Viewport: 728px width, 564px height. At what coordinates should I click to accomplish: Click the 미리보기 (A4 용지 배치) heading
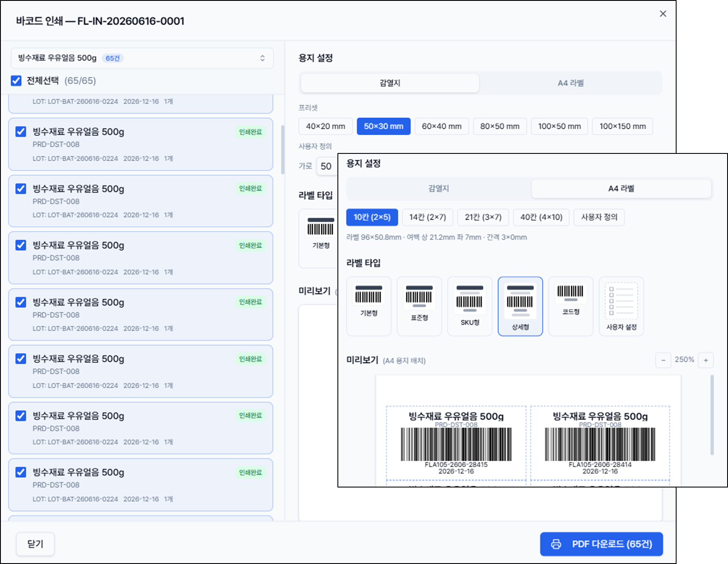(386, 360)
